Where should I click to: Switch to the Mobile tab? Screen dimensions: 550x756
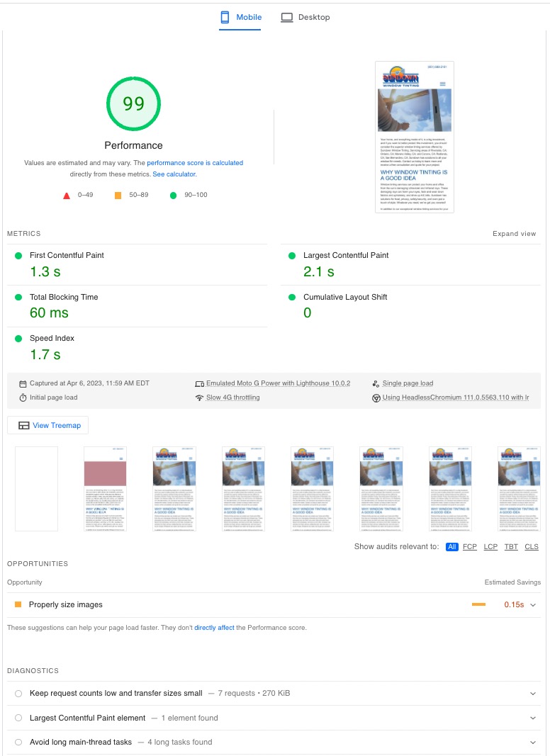[x=241, y=17]
